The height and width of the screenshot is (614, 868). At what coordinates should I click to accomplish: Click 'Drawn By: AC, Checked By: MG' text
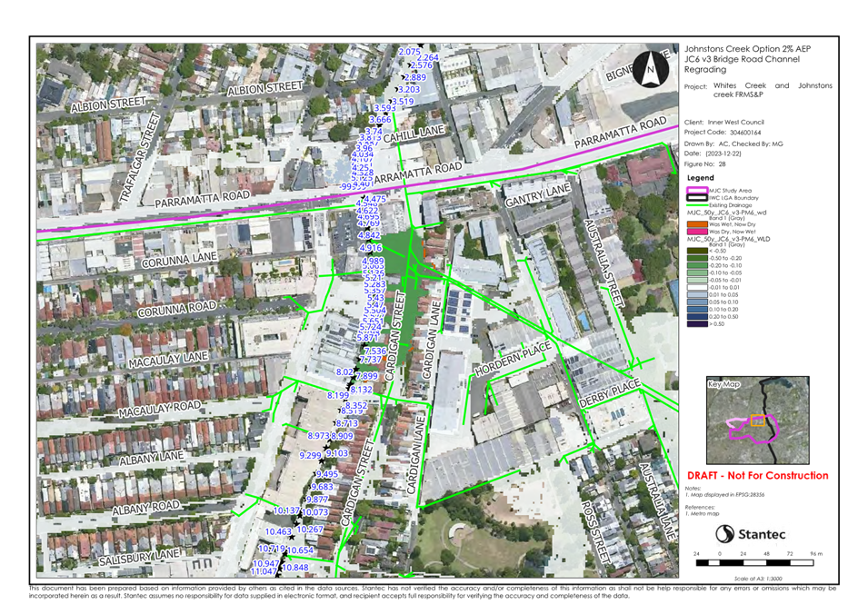pos(733,144)
